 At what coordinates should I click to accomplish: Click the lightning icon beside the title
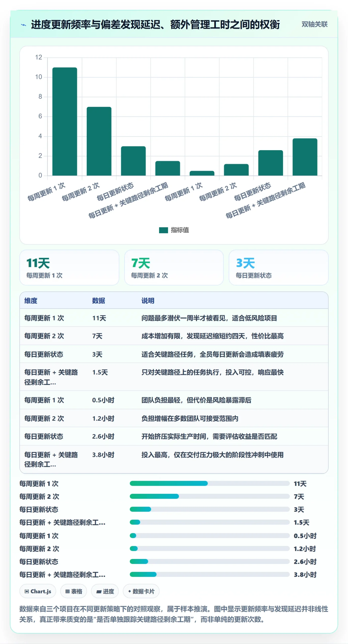tap(23, 25)
